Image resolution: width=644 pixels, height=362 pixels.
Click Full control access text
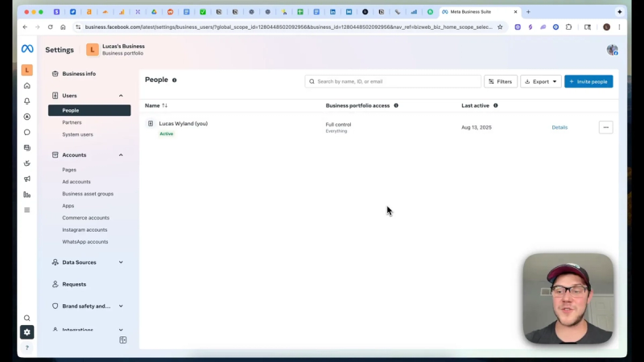click(338, 125)
